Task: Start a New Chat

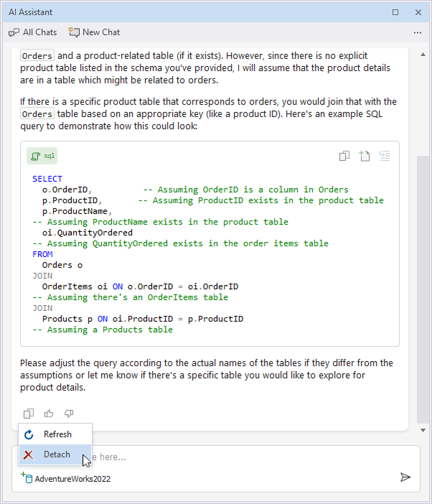Action: click(94, 32)
